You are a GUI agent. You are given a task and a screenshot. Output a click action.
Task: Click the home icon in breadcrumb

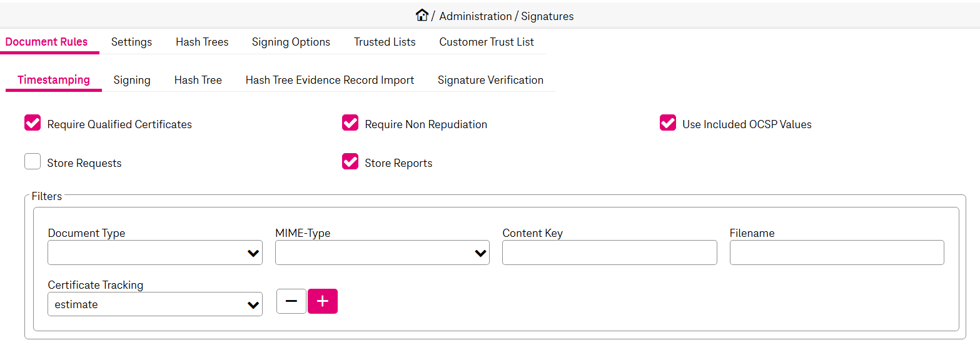click(x=422, y=16)
